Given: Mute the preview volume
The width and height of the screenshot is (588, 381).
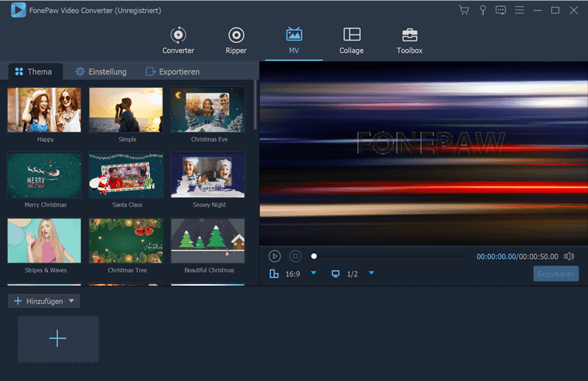Looking at the screenshot, I should pyautogui.click(x=569, y=256).
